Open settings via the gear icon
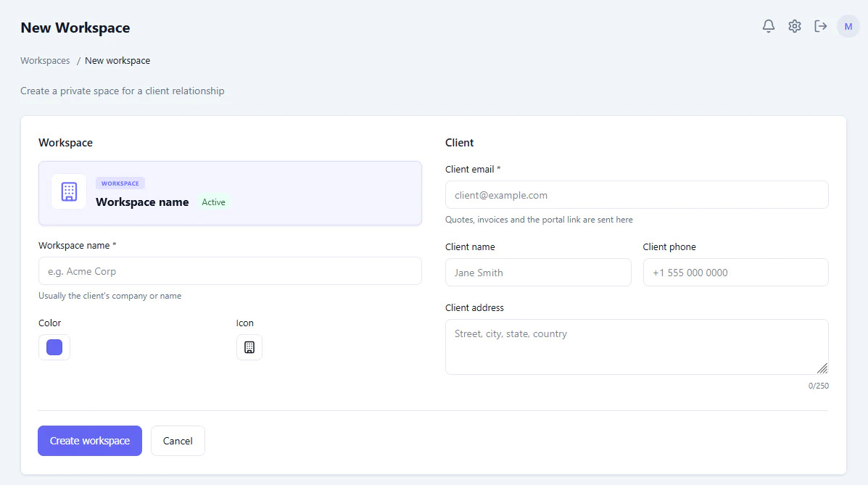Image resolution: width=868 pixels, height=485 pixels. [794, 26]
